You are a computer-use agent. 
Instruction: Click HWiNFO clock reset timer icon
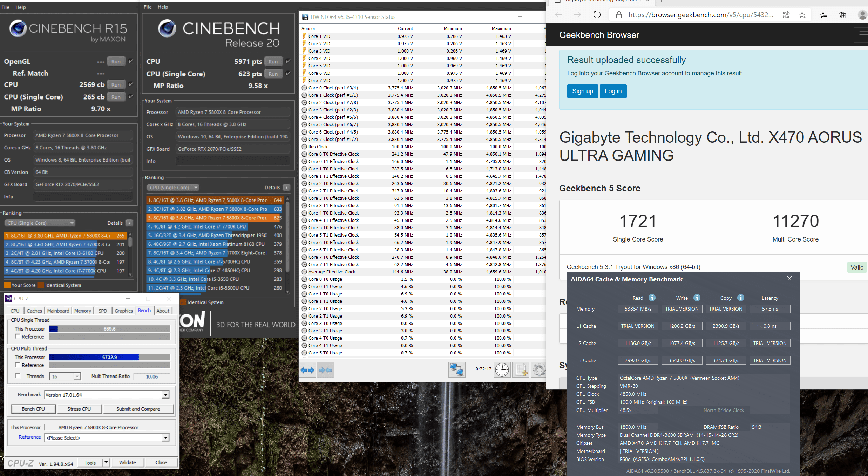pos(502,369)
